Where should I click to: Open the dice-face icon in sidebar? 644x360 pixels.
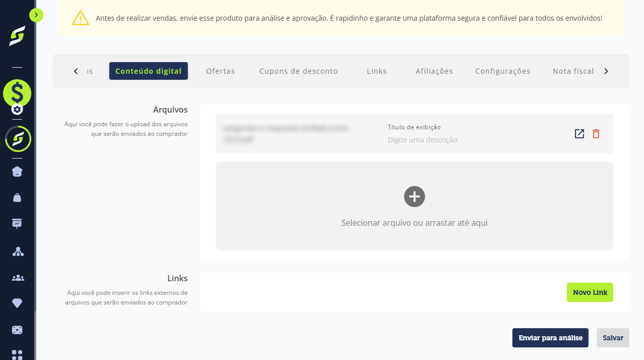pyautogui.click(x=17, y=330)
